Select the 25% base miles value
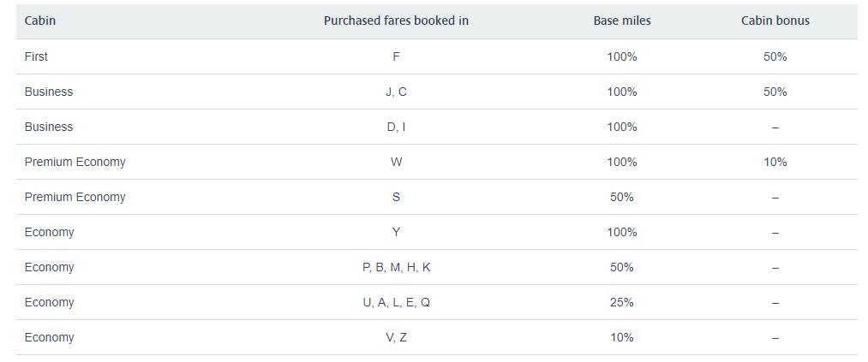The image size is (868, 362). (621, 302)
